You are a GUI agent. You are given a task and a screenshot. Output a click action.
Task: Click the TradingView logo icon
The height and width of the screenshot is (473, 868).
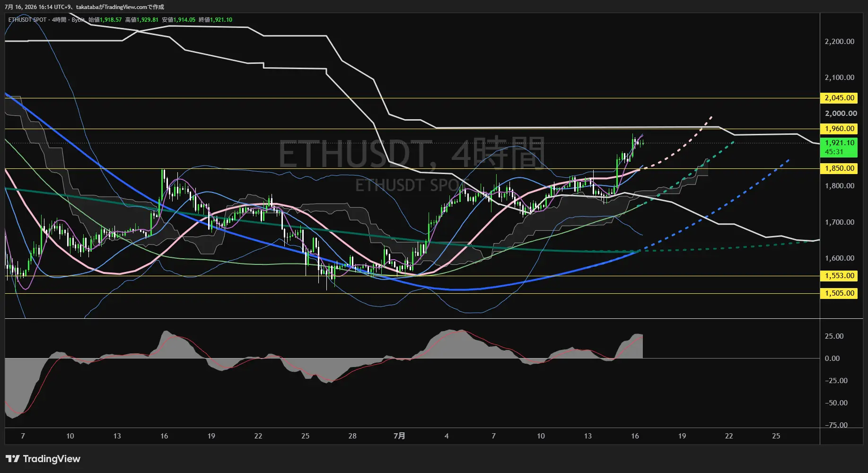[13, 459]
